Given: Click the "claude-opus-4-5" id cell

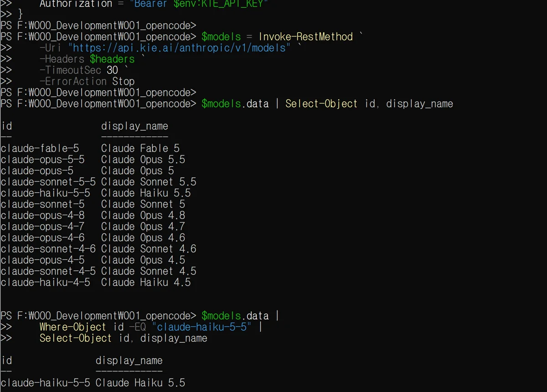Looking at the screenshot, I should (x=42, y=260).
